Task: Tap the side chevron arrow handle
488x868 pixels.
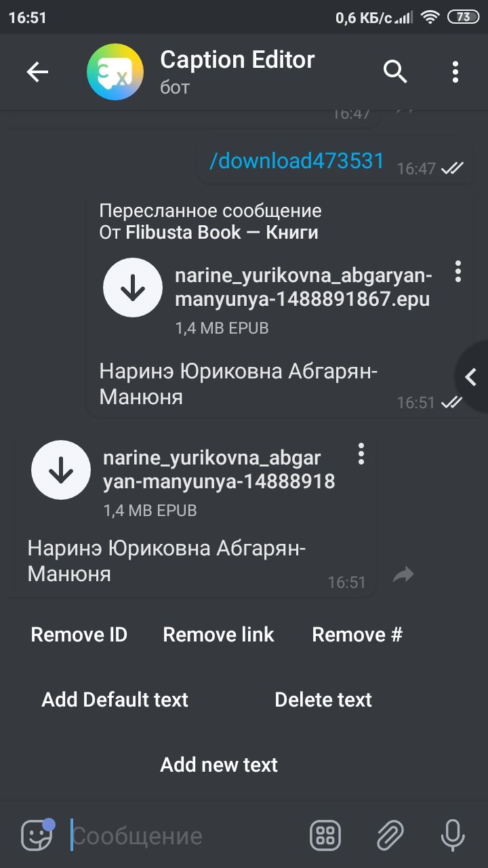Action: pyautogui.click(x=471, y=377)
